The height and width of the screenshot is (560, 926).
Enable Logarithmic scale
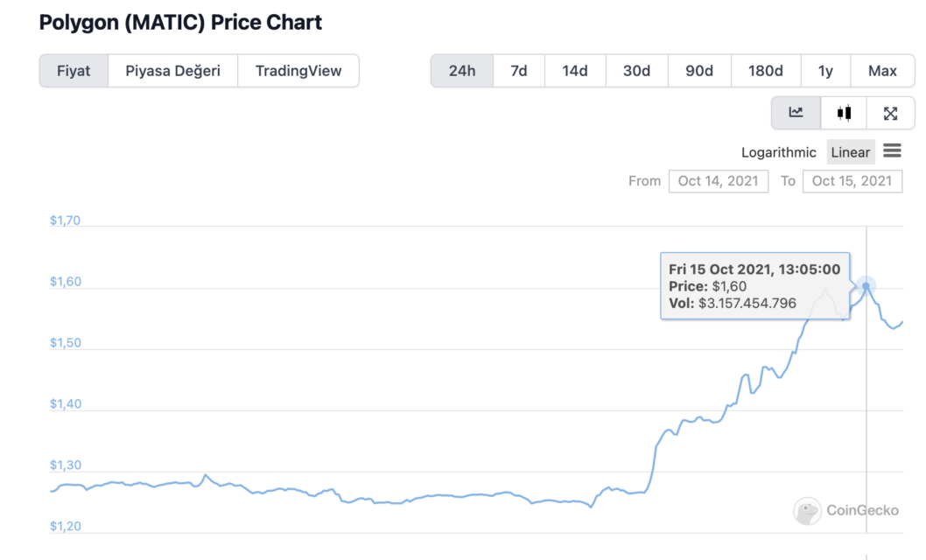click(778, 152)
